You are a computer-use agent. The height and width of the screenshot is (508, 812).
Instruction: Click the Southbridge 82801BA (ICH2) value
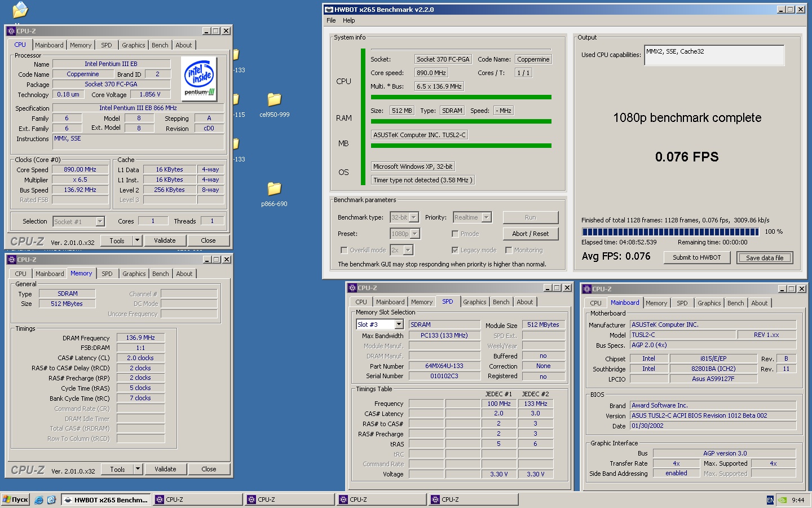click(x=713, y=369)
